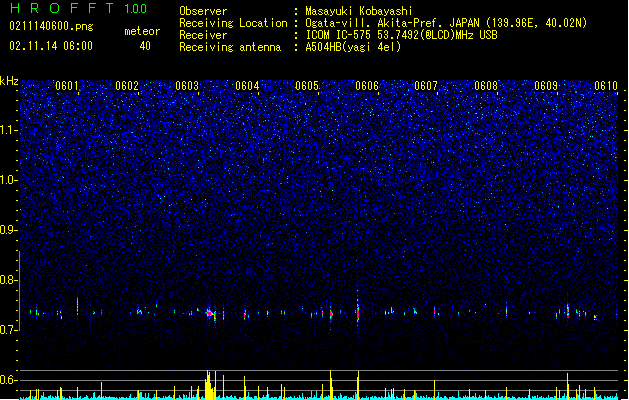Click the 0.9 frequency axis label
Screen dimensions: 629x400
tap(8, 230)
